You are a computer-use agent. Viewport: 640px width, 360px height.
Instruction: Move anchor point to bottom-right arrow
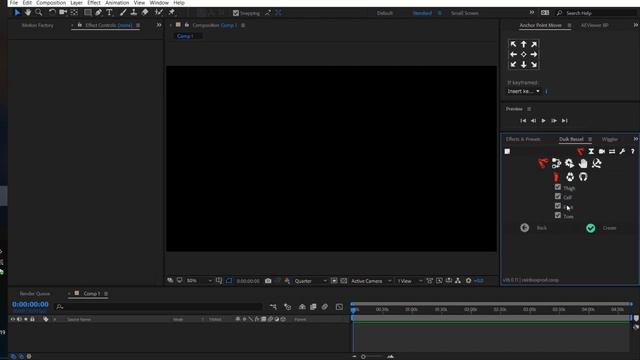[534, 64]
